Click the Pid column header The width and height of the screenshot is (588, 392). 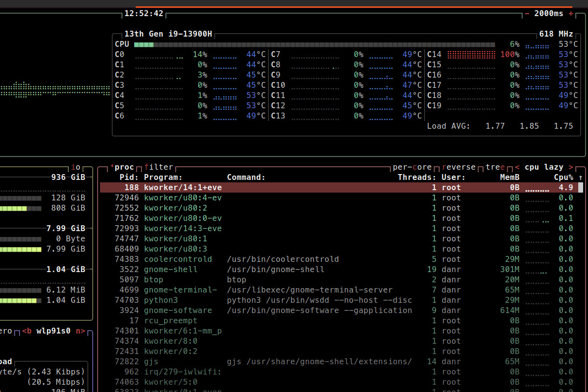(129, 177)
